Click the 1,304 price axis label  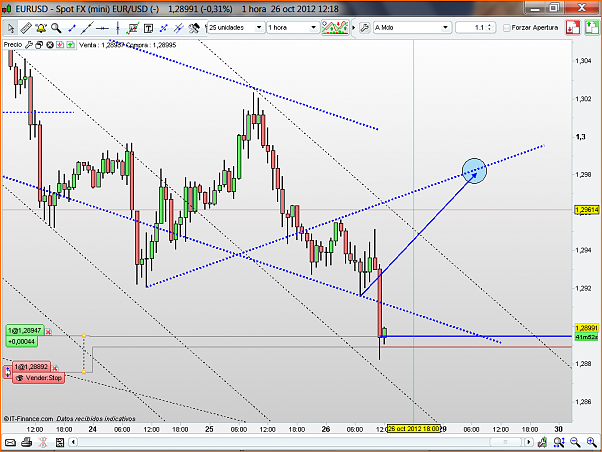tap(583, 61)
